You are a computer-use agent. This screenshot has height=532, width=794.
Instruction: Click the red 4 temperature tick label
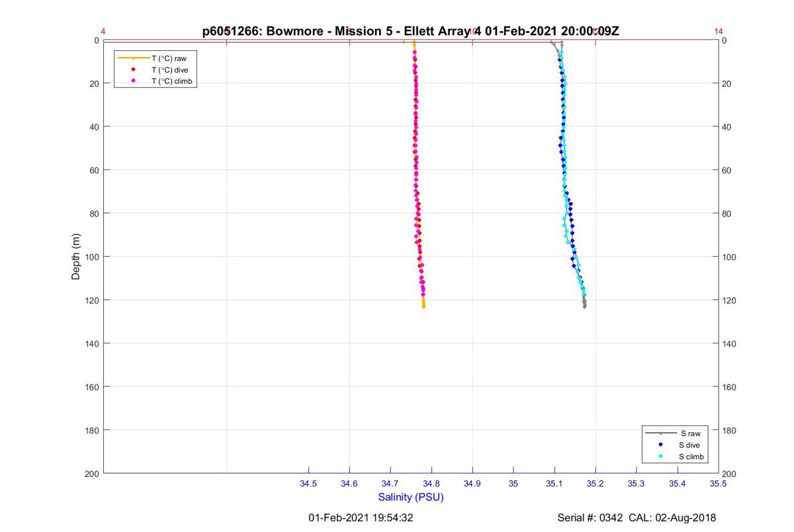[103, 31]
